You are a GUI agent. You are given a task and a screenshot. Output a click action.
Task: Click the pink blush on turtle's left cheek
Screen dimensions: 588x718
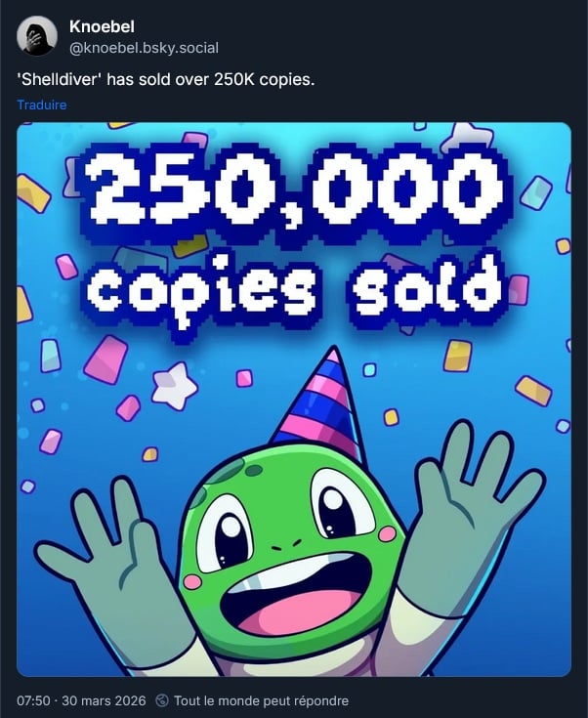pos(193,581)
